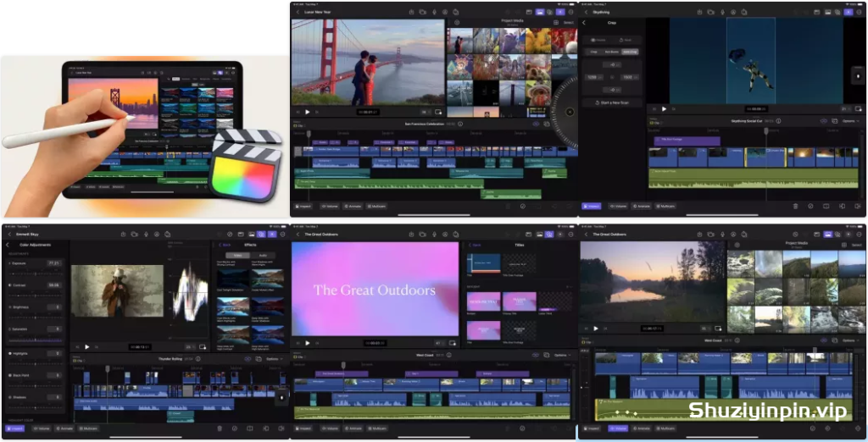Select the Crop tab in Crop panel
The width and height of the screenshot is (868, 442).
(594, 52)
